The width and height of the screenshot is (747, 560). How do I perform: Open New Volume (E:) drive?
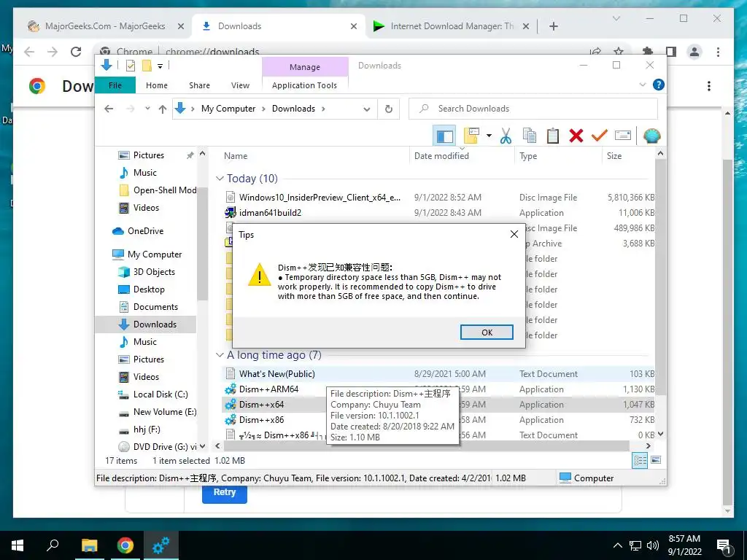pos(165,412)
